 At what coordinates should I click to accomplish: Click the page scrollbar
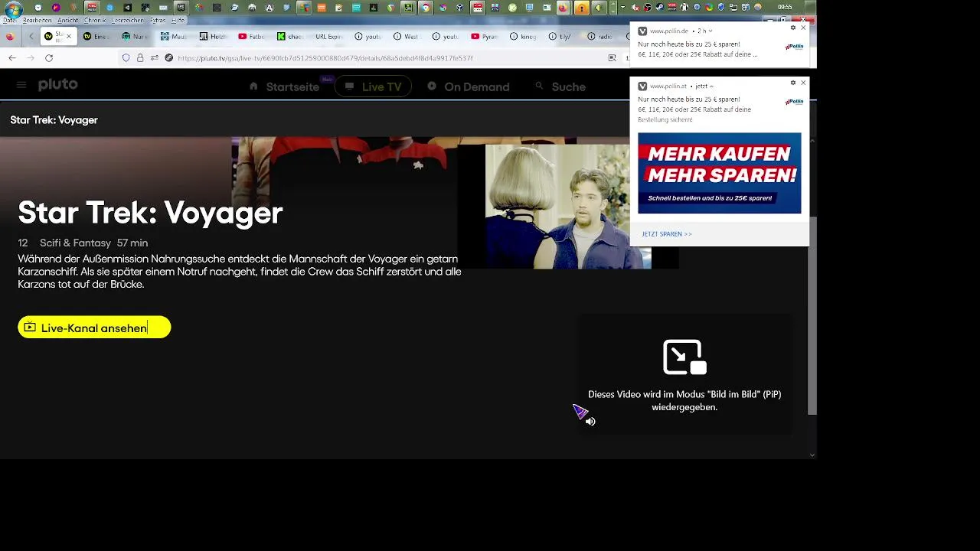coord(812,315)
